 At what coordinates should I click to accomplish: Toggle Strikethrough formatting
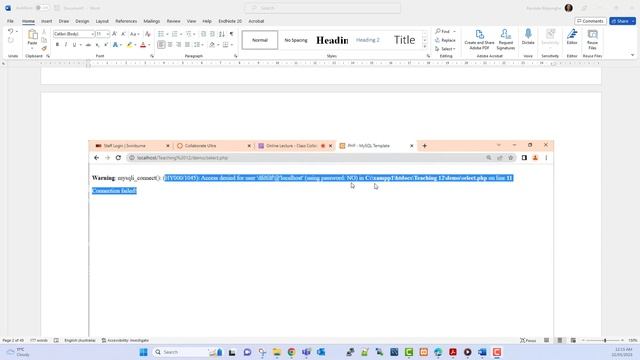(88, 44)
